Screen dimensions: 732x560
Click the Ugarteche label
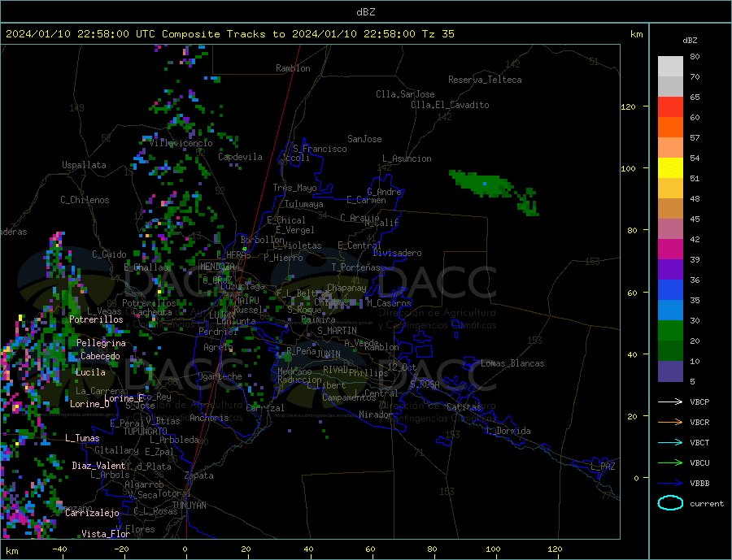pos(220,376)
